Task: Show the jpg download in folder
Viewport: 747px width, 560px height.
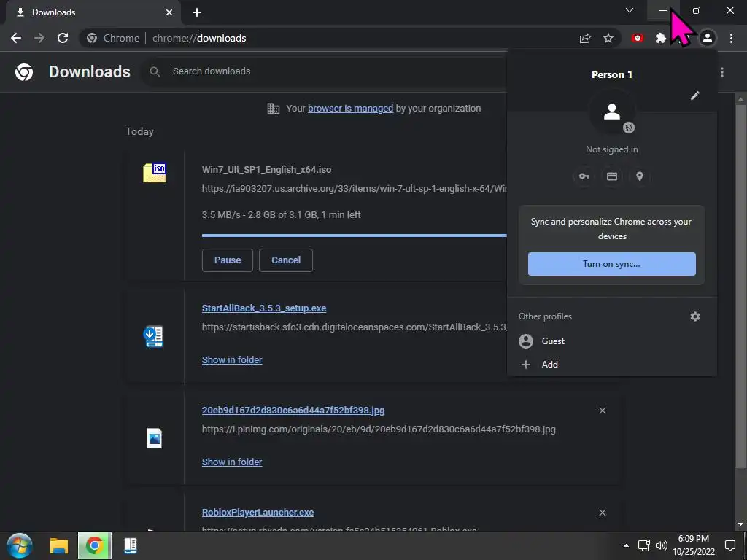Action: point(232,462)
